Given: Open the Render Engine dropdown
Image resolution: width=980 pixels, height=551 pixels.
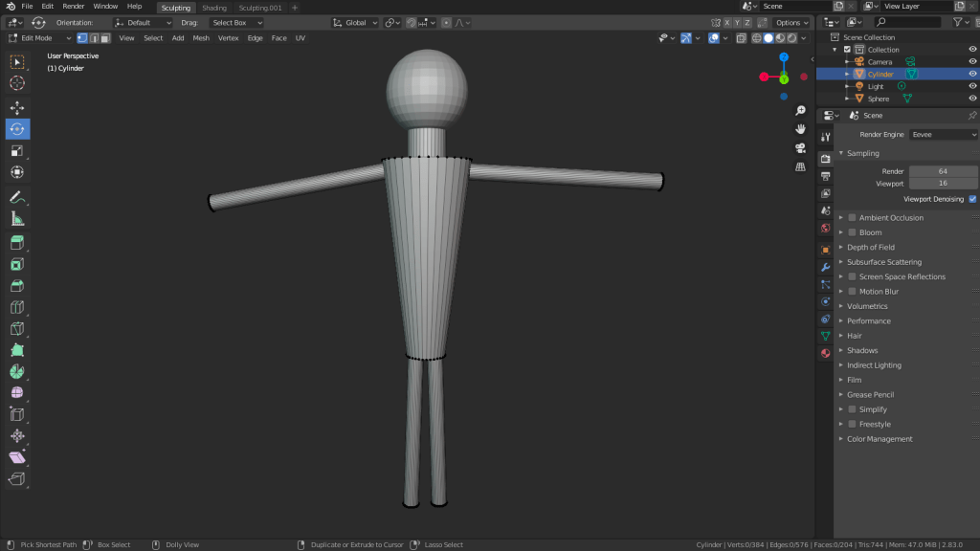Looking at the screenshot, I should point(943,135).
